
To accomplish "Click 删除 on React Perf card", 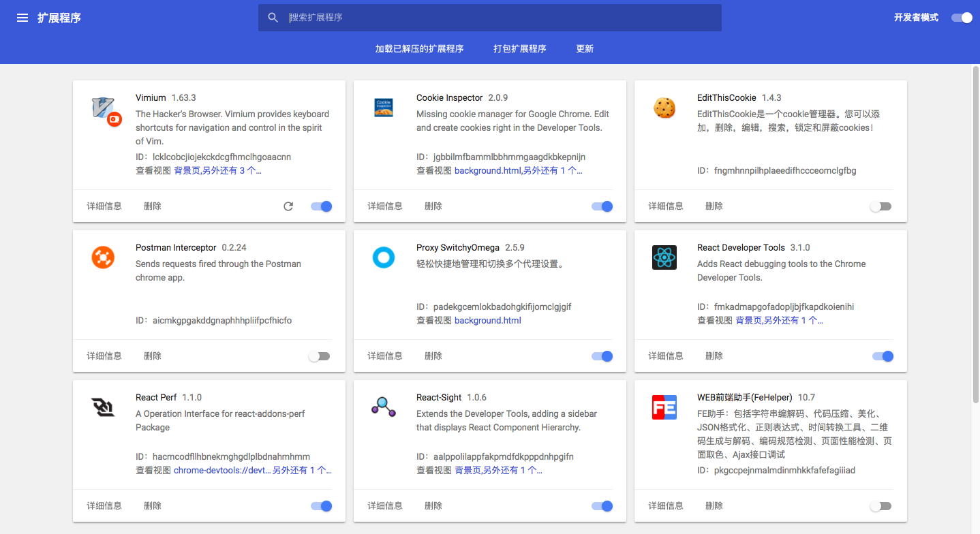I will click(x=153, y=506).
